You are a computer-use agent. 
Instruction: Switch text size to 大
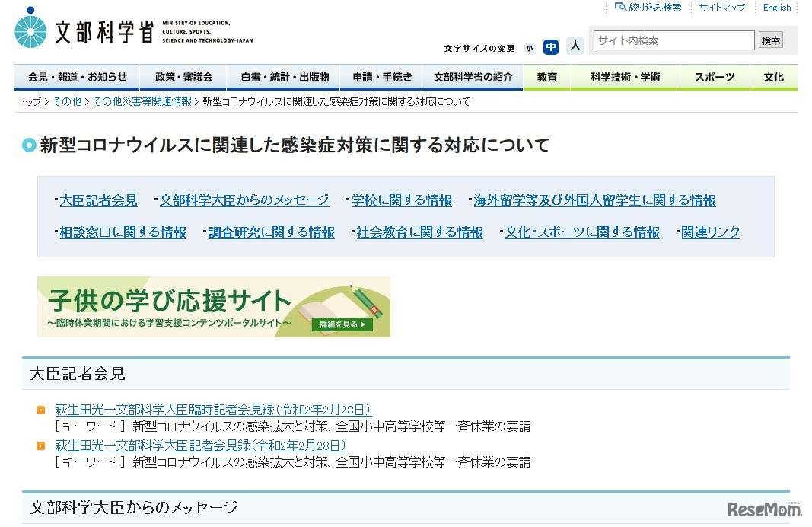[x=575, y=46]
